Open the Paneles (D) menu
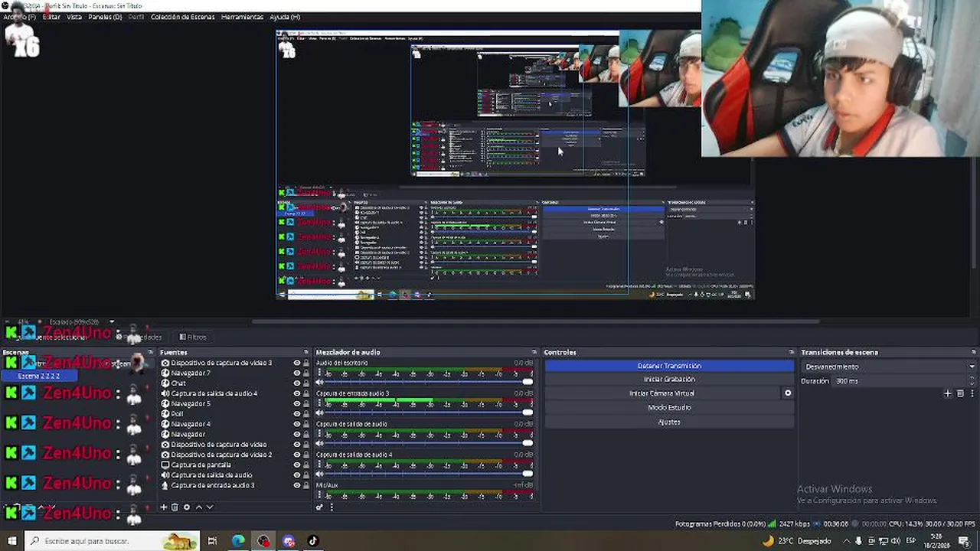The width and height of the screenshot is (980, 551). [x=105, y=17]
